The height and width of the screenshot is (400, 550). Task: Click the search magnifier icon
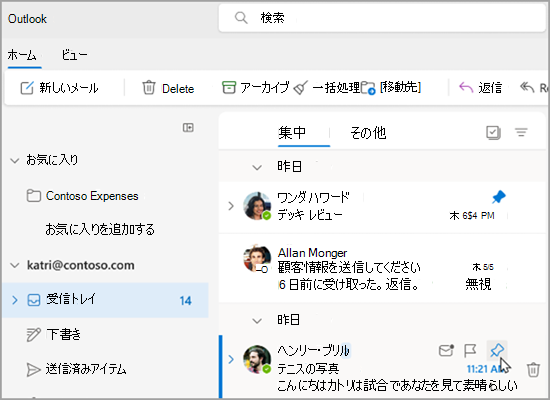241,18
